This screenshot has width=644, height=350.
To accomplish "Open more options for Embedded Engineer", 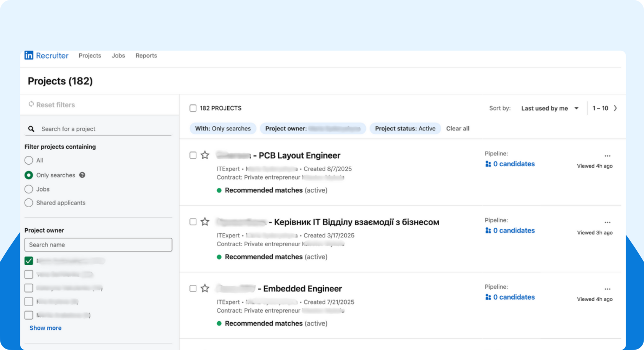I will click(x=608, y=289).
